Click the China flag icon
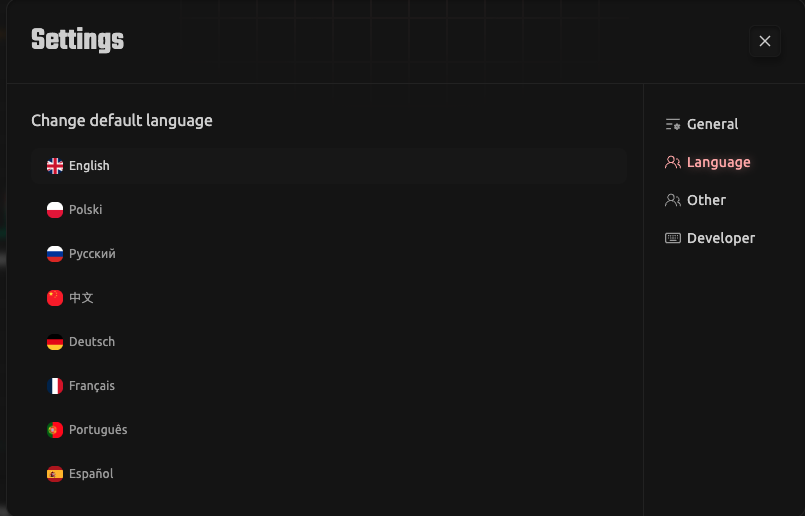805x516 pixels. (55, 298)
